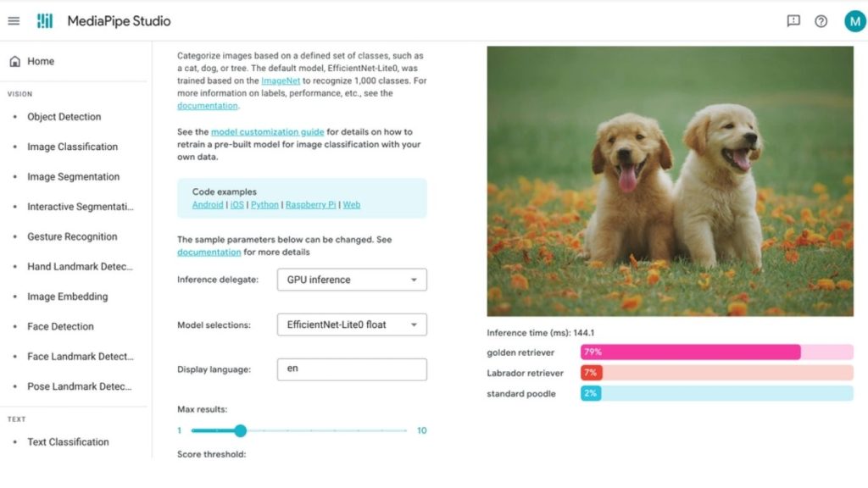The width and height of the screenshot is (868, 488).
Task: Open Text Classification task
Action: (x=68, y=441)
